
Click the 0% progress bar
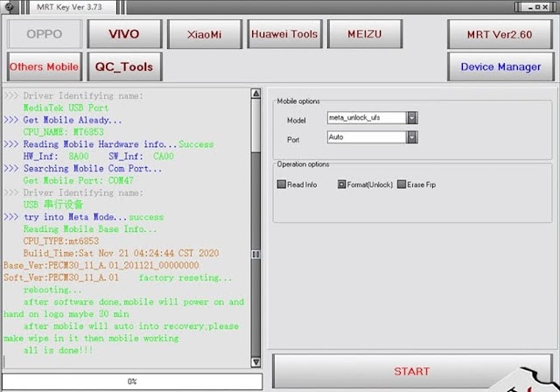(x=132, y=381)
